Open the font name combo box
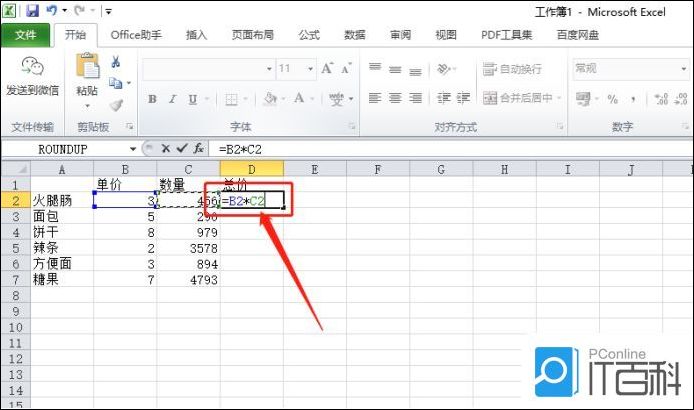Viewport: 694px width, 410px height. click(208, 69)
